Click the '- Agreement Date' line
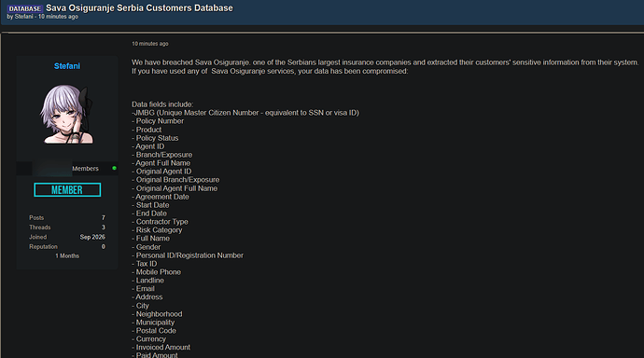 (x=161, y=197)
